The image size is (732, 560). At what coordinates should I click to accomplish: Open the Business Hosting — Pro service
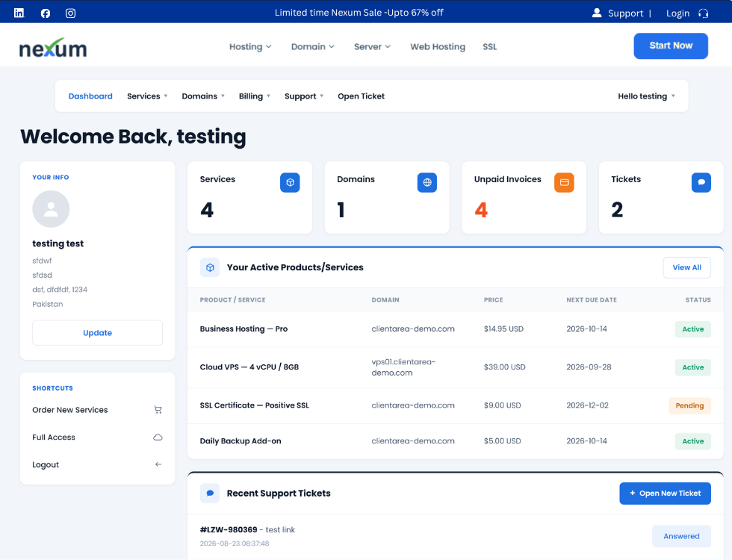(x=244, y=329)
